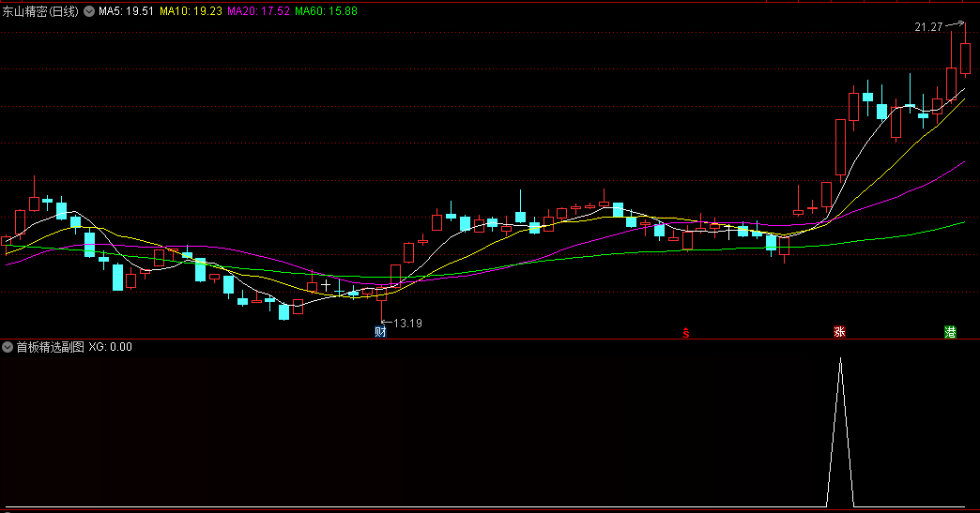The image size is (980, 513).
Task: Click the MA60: 15.88 indicator label
Action: pos(326,11)
